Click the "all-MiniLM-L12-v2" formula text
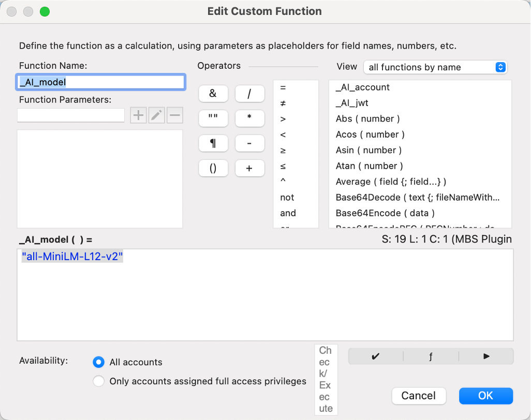This screenshot has width=531, height=420. pos(72,257)
